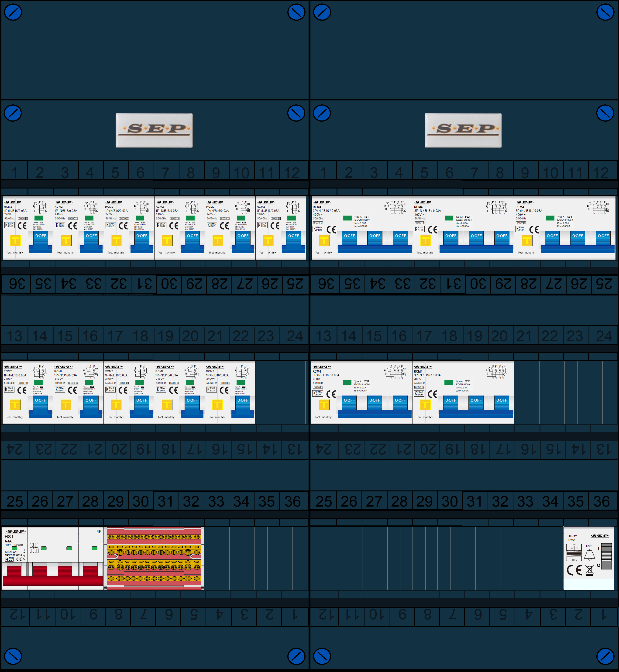Click the green indicator of the third RCM4, right panel top row
619x672 pixels.
[550, 218]
